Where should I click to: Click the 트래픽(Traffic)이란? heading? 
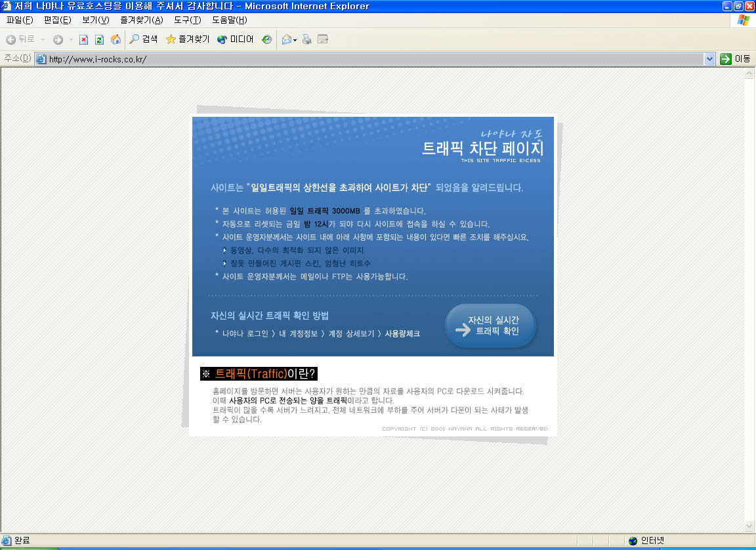point(259,373)
